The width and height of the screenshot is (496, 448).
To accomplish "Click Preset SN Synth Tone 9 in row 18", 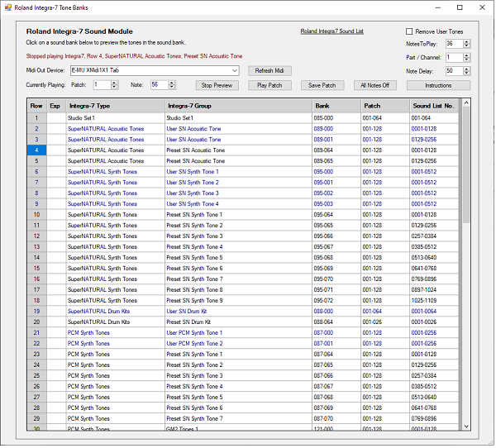I will point(239,301).
